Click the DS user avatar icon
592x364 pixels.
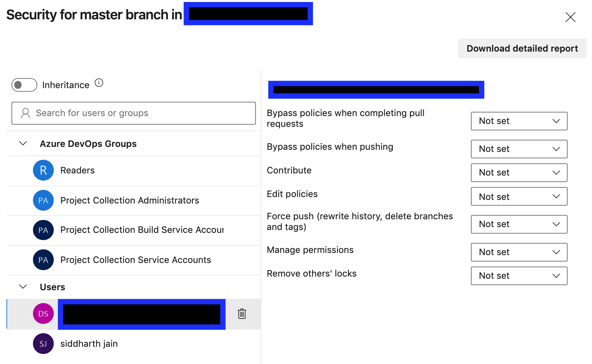point(43,314)
